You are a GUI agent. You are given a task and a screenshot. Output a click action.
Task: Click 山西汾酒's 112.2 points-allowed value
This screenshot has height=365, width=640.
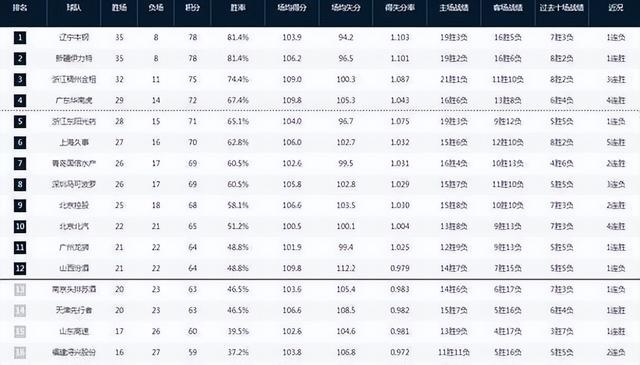(x=346, y=269)
